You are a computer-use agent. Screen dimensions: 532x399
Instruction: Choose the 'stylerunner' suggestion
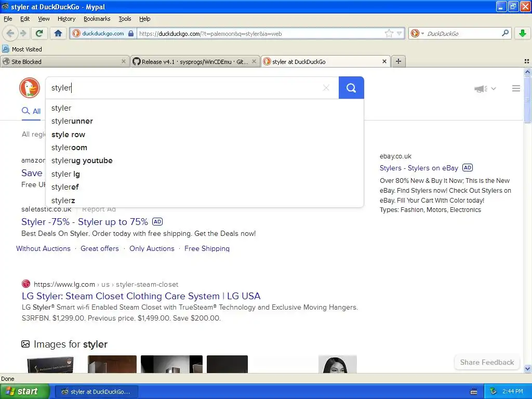(x=205, y=121)
